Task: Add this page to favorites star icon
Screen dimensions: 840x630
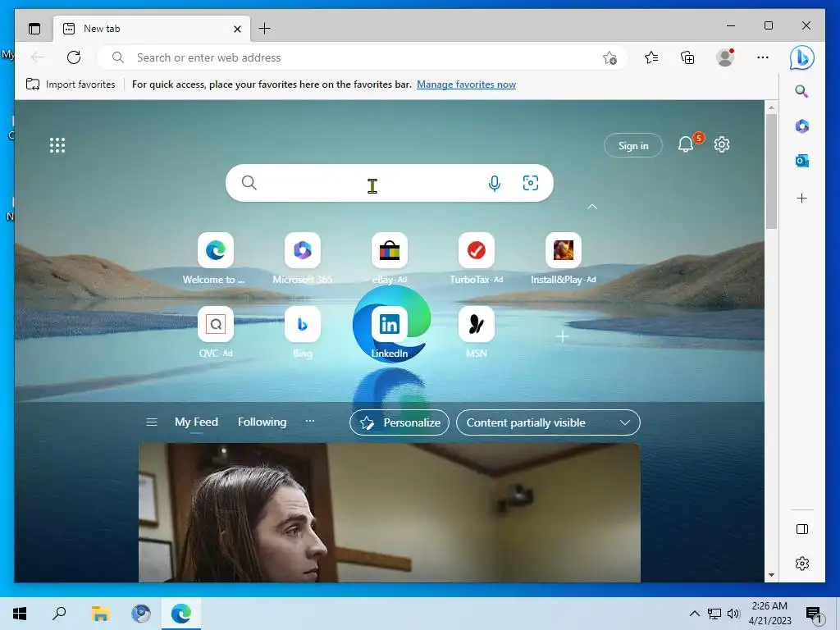Action: coord(609,58)
